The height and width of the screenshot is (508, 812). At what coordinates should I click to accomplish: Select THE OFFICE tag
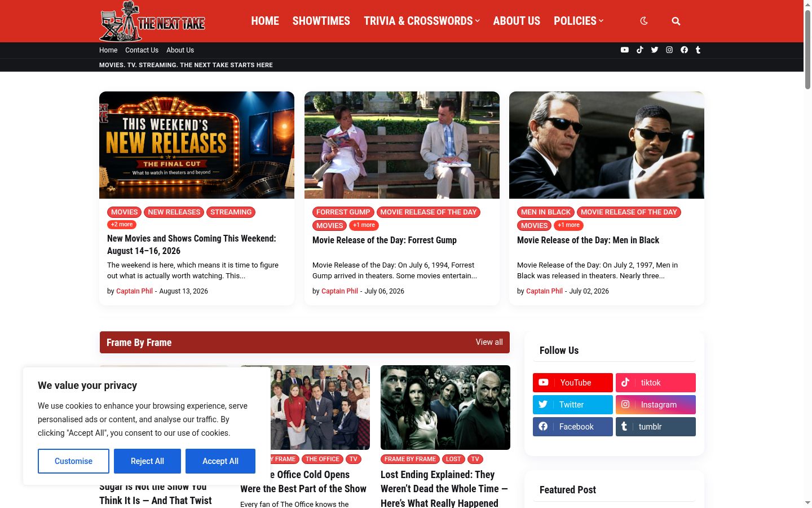coord(323,459)
